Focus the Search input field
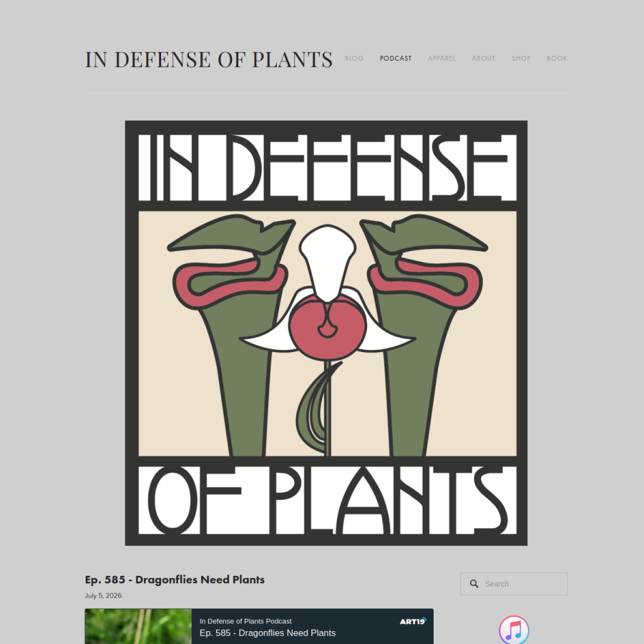Screen dimensions: 644x644 514,584
